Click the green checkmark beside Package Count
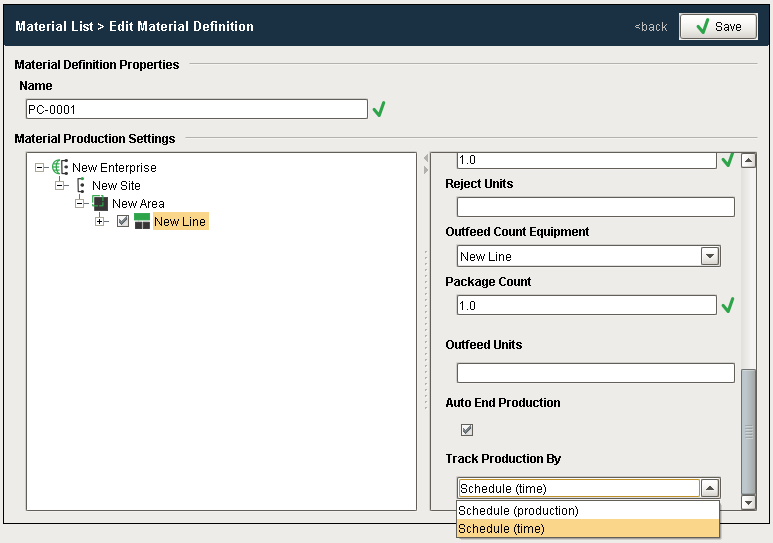This screenshot has height=543, width=773. click(728, 305)
